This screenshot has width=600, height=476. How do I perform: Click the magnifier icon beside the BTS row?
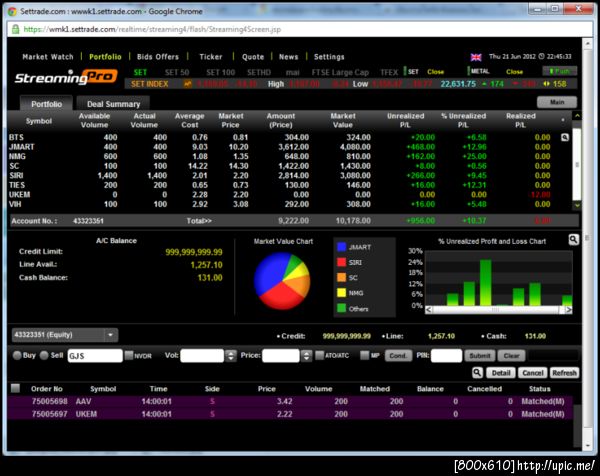[564, 137]
